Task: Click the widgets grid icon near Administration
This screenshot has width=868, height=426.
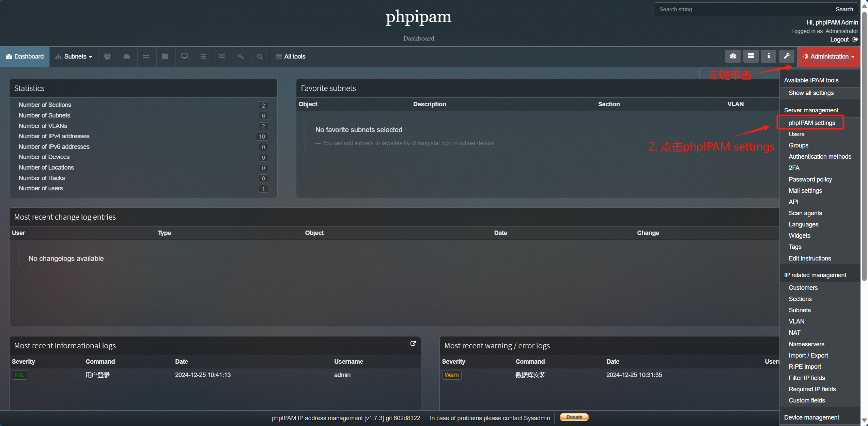Action: 751,56
